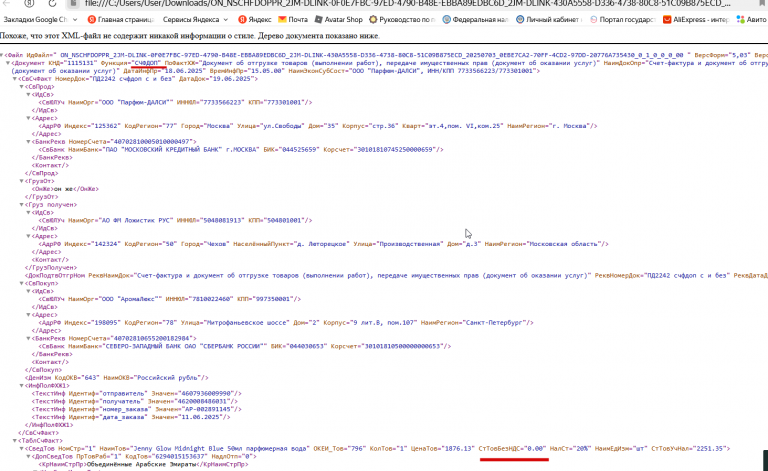Collapse the ГрузОт node triangle
This screenshot has width=768, height=471.
coord(22,181)
